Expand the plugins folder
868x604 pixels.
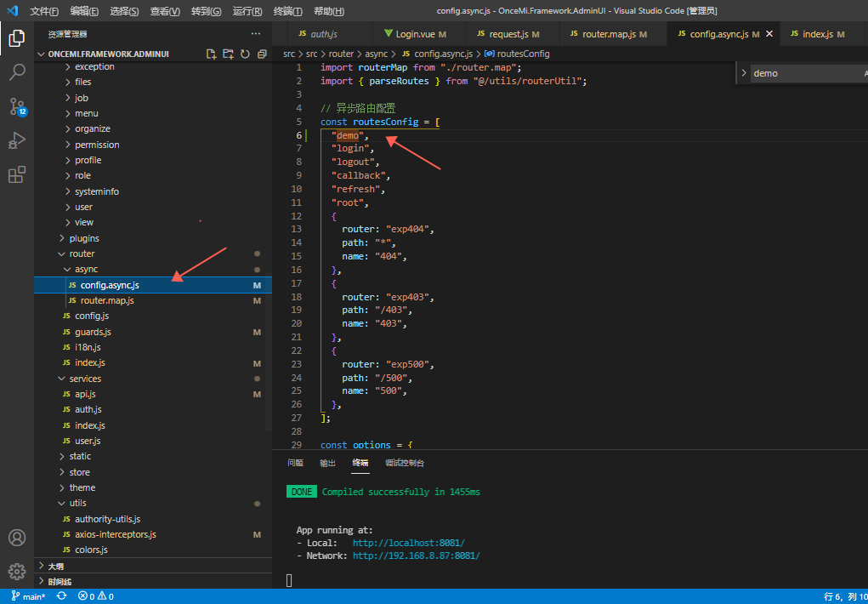pos(153,238)
